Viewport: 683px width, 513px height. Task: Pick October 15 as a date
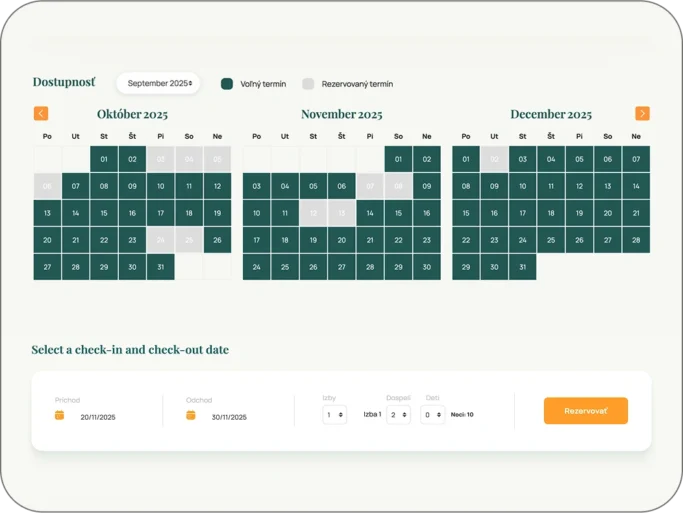click(x=104, y=213)
